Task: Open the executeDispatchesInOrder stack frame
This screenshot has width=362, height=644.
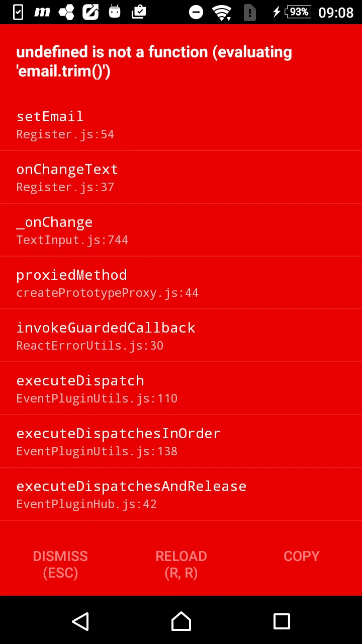Action: click(x=181, y=441)
